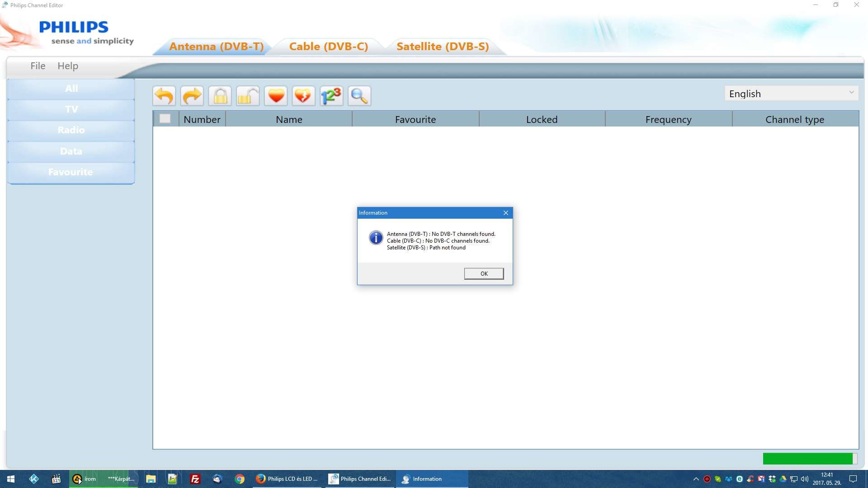
Task: Select the Data channel filter
Action: tap(71, 151)
